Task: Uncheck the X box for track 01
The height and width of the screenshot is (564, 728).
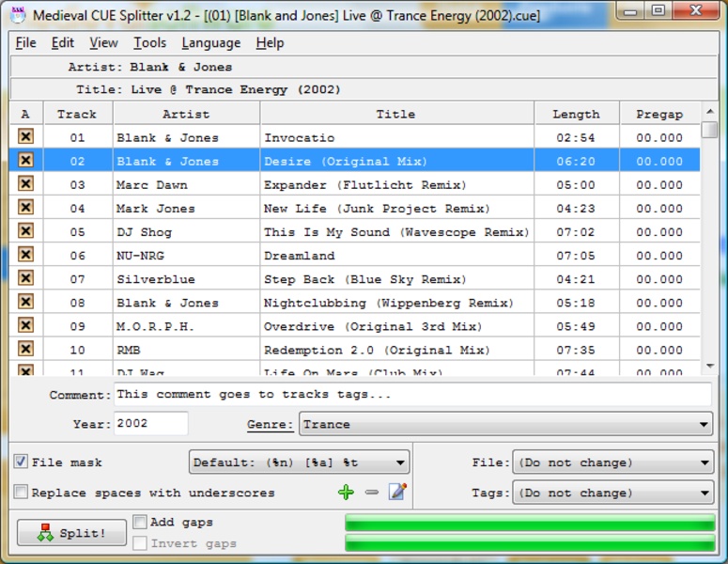Action: pyautogui.click(x=25, y=137)
